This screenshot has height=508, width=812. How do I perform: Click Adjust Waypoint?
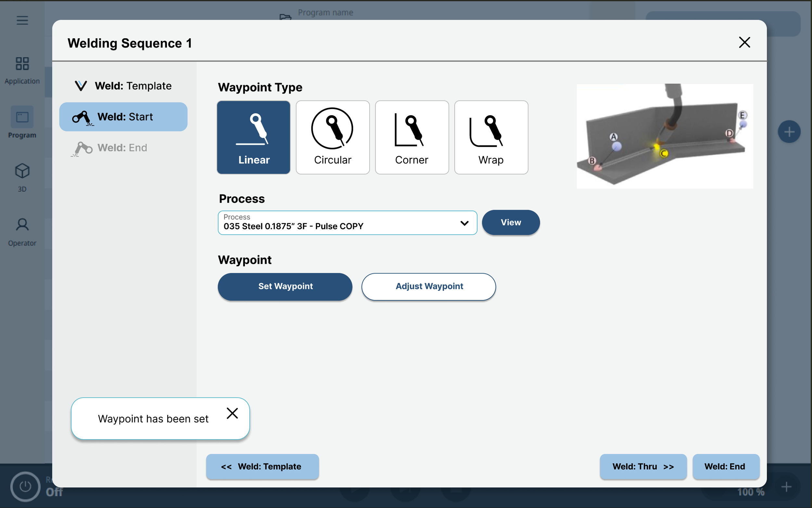[428, 286]
